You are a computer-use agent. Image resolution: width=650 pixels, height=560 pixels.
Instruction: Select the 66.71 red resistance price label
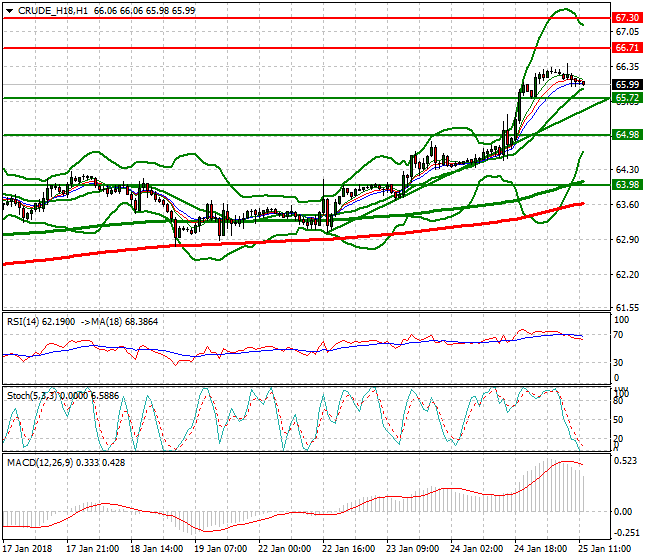point(627,48)
